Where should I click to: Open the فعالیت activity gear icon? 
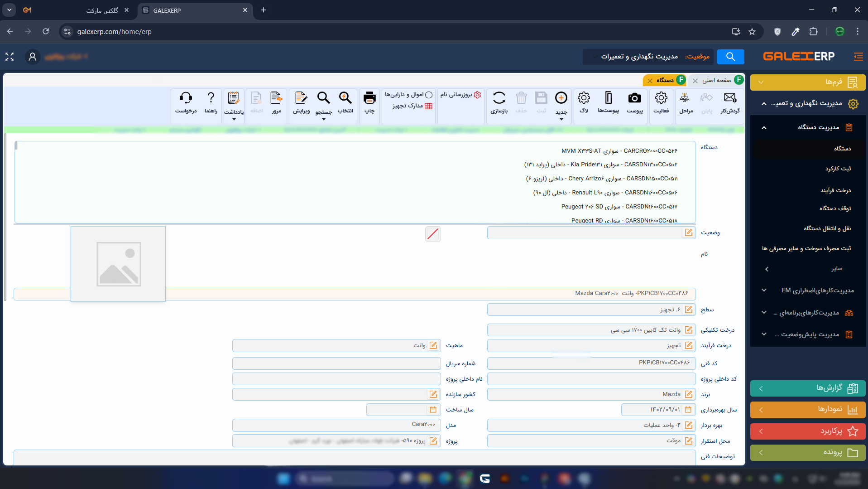click(x=661, y=103)
